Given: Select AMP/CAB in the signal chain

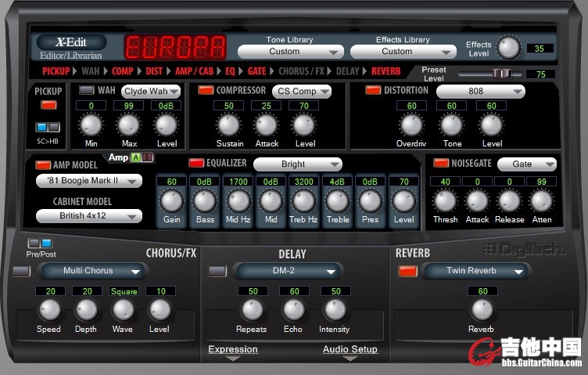Looking at the screenshot, I should tap(194, 71).
